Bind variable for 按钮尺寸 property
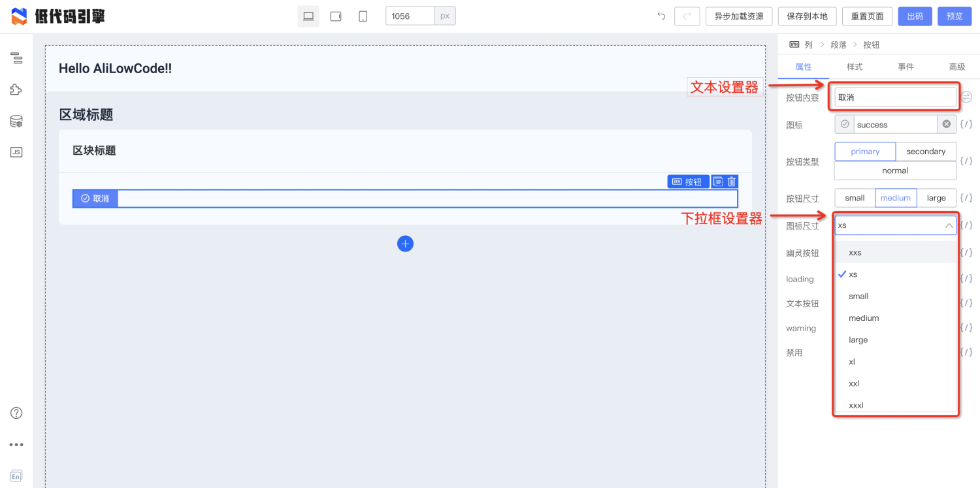980x488 pixels. [966, 198]
